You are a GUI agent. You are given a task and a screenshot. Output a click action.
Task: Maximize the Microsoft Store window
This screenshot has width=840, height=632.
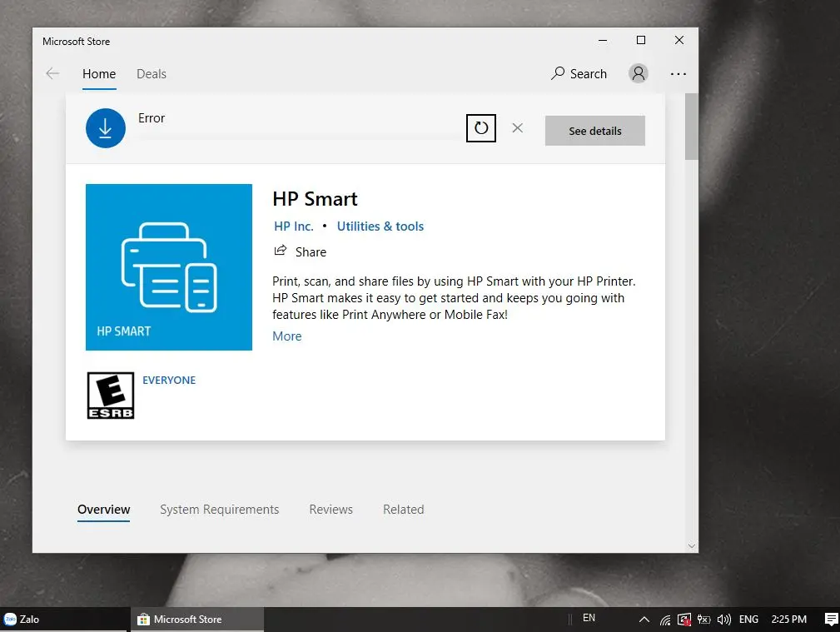[641, 40]
